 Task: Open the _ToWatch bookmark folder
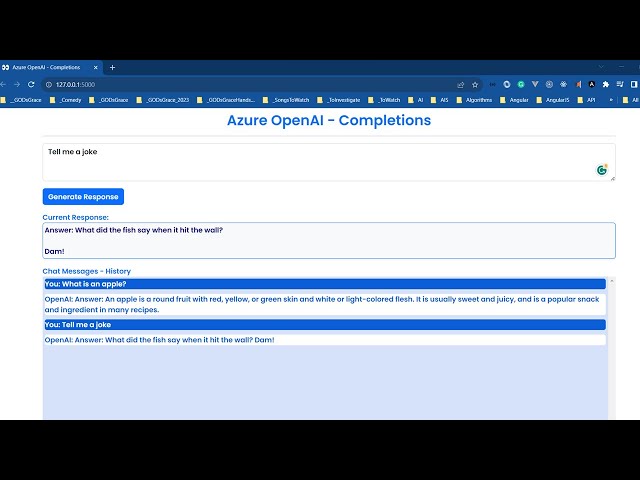click(384, 100)
